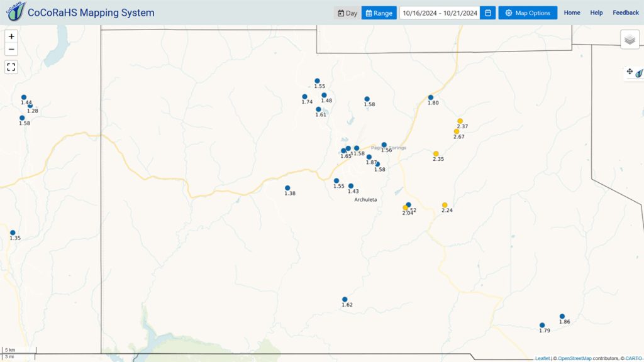Open the Map Options menu
644x362 pixels.
(x=528, y=13)
